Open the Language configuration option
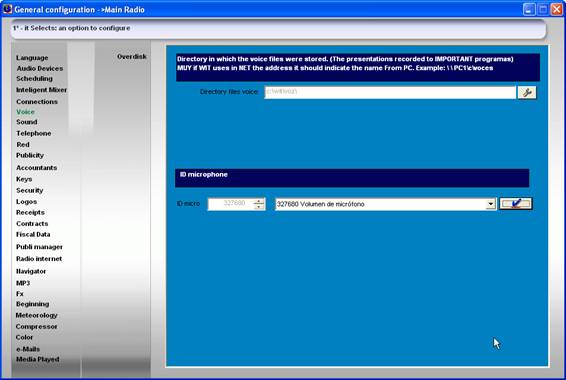 click(x=32, y=58)
